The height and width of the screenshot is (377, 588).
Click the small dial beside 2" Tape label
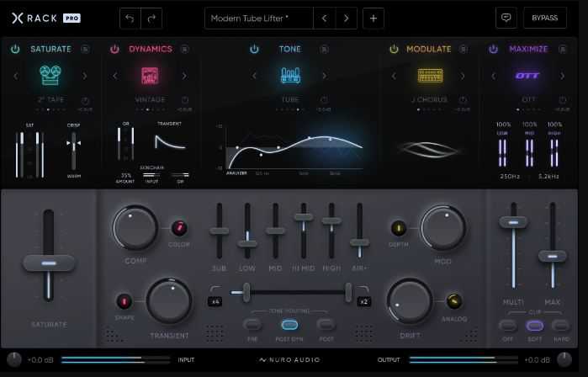pos(85,100)
